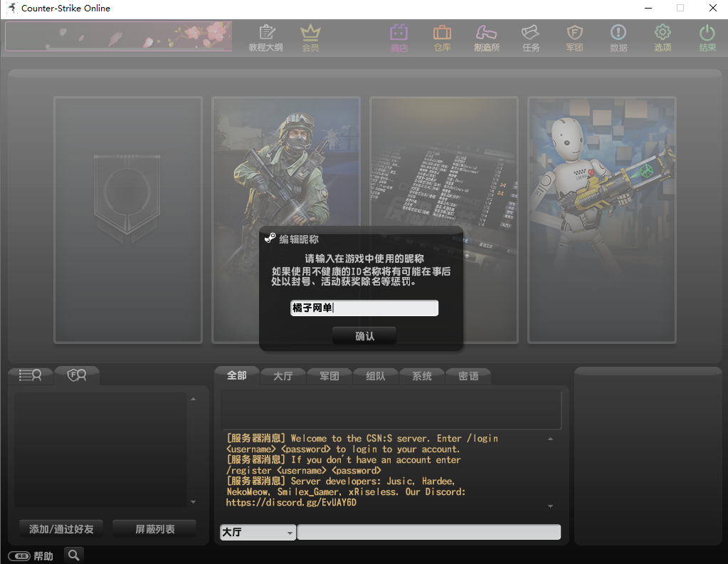The height and width of the screenshot is (564, 728).
Task: Switch to the 密语 whisper chat tab
Action: [x=468, y=376]
